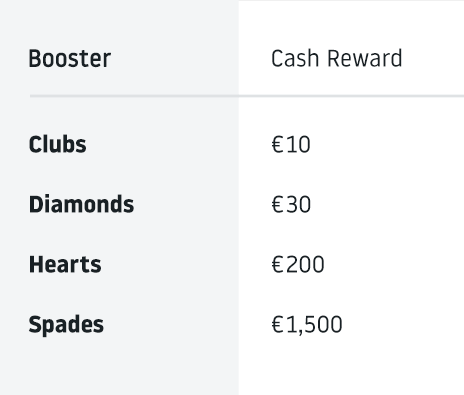Pick the Hearts booster row label
Screen dimensions: 464x395
pyautogui.click(x=65, y=264)
